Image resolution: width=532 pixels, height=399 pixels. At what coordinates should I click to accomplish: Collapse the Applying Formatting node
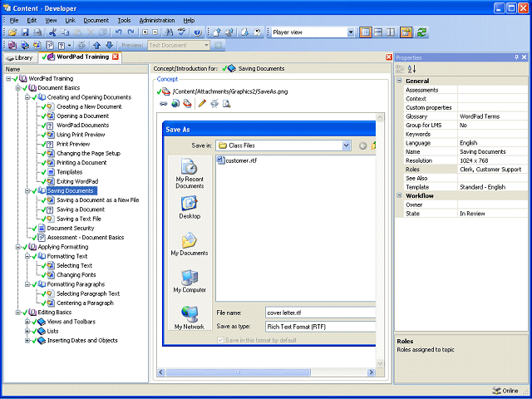(x=17, y=247)
